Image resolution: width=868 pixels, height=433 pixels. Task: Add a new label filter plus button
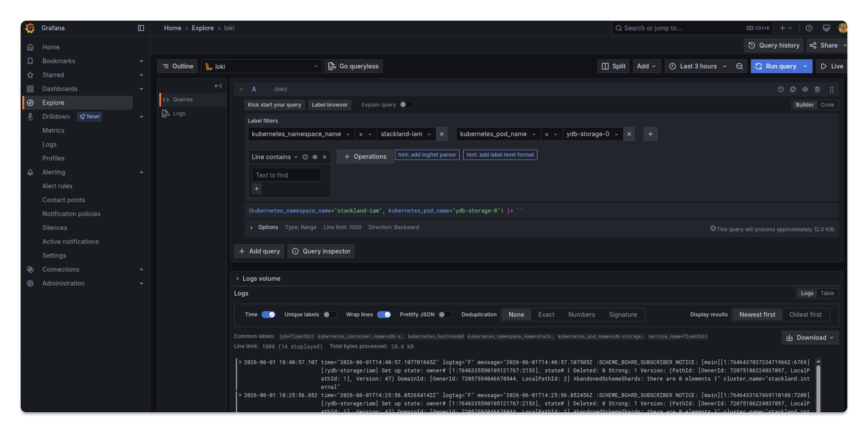650,134
